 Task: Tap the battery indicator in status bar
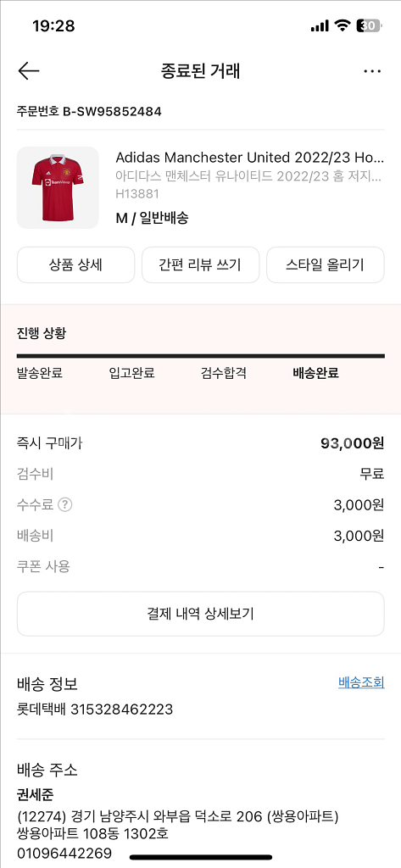(x=369, y=25)
